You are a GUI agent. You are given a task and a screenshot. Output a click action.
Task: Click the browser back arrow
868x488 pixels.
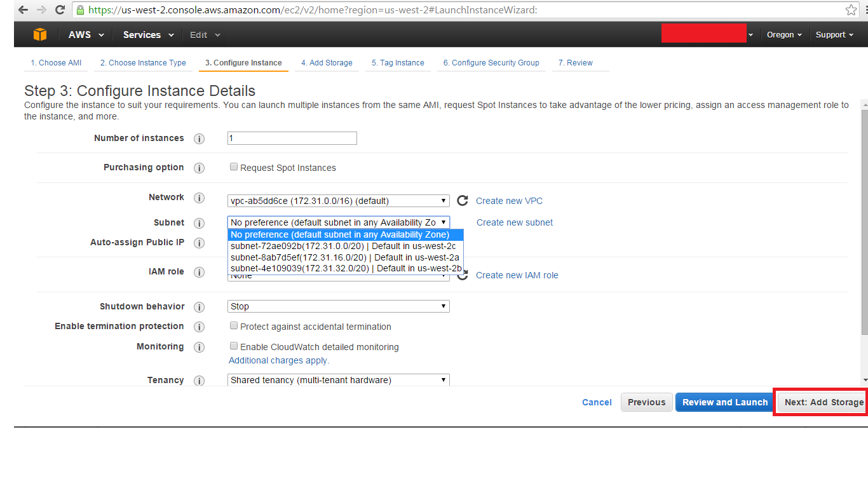tap(23, 10)
